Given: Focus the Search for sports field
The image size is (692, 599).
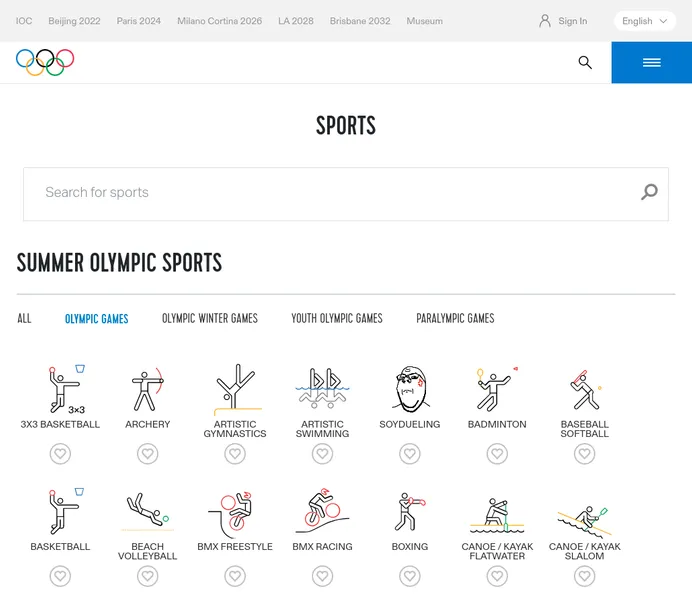Looking at the screenshot, I should click(x=330, y=193).
